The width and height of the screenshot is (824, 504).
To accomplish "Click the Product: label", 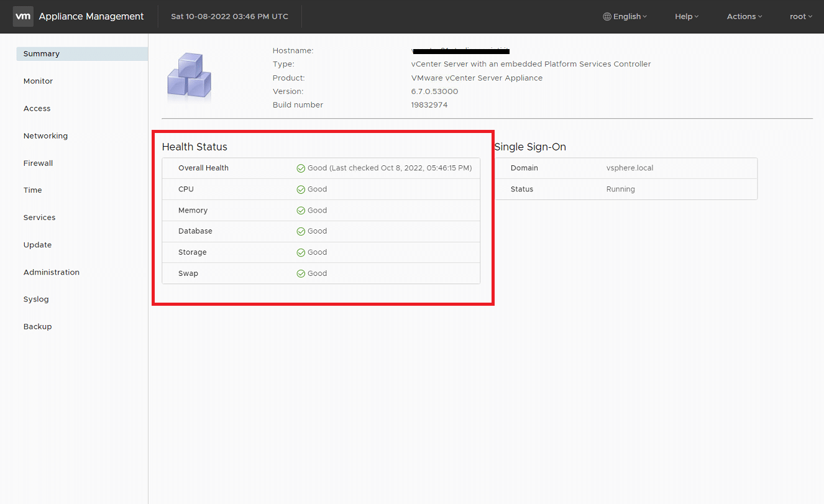I will point(289,78).
